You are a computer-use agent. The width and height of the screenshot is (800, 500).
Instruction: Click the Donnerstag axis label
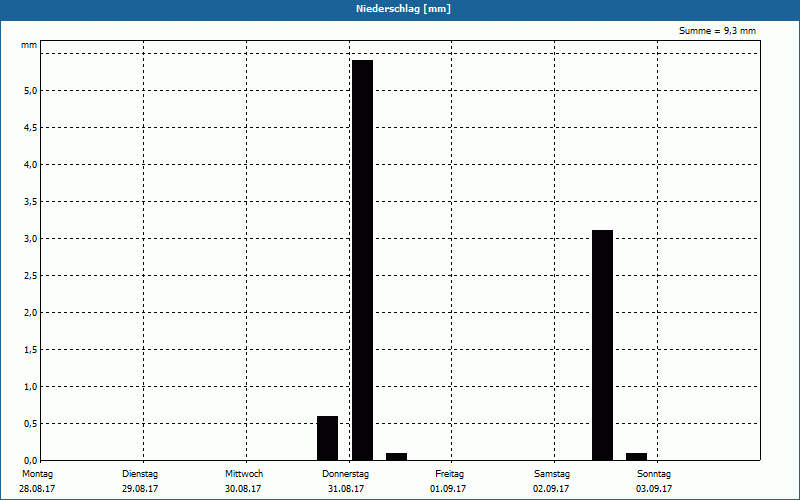click(x=345, y=474)
